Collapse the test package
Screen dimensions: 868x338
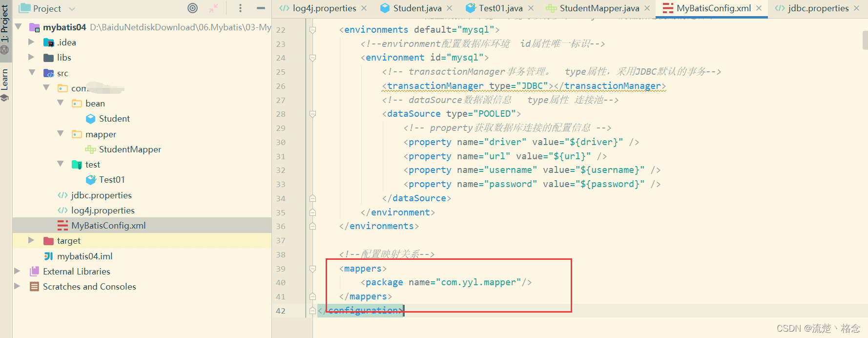tap(61, 164)
